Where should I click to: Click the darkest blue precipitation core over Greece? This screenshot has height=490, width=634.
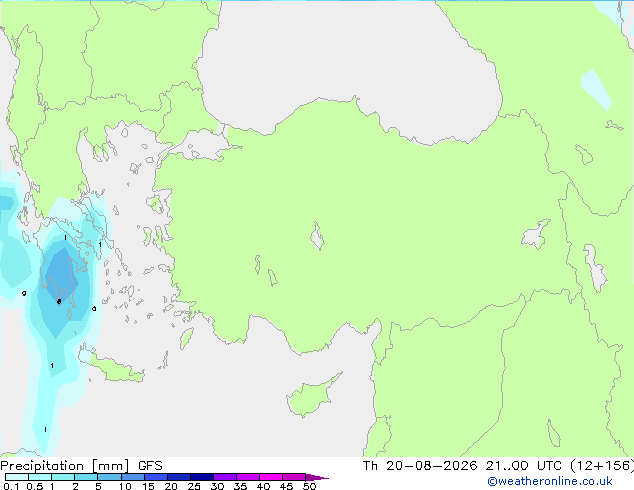coord(61,275)
